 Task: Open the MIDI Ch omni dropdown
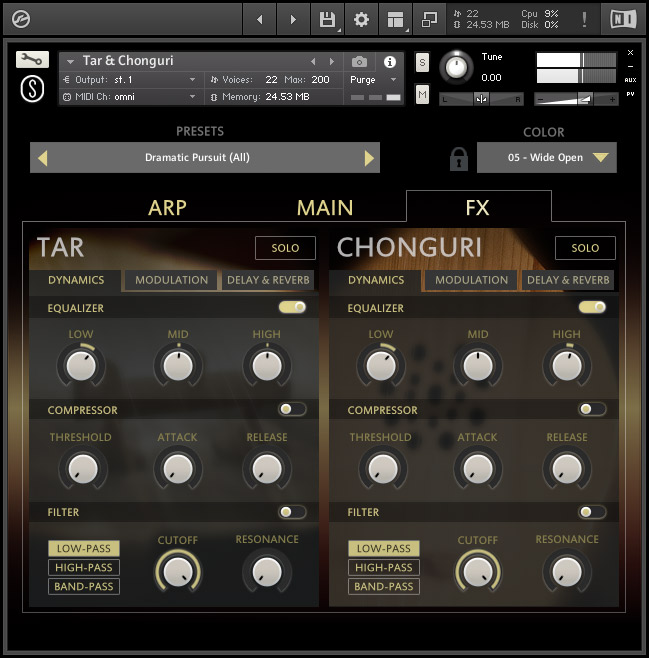[x=129, y=97]
